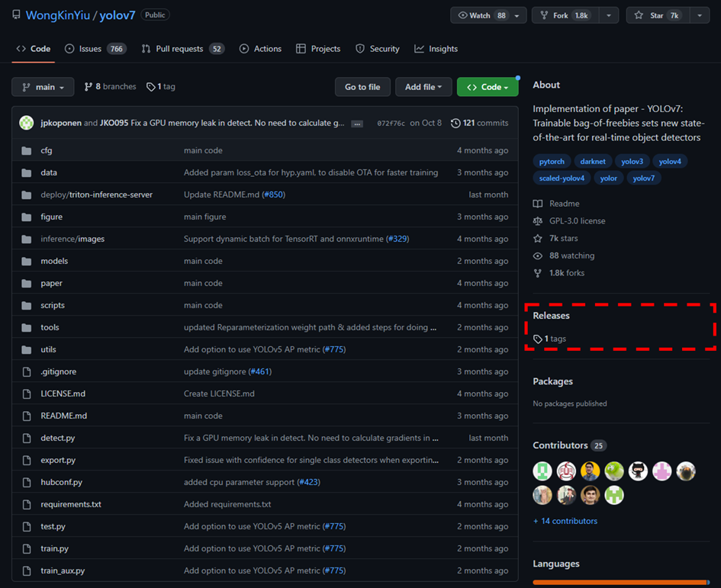Click the jpkoponen commit author avatar
721x588 pixels.
(27, 123)
